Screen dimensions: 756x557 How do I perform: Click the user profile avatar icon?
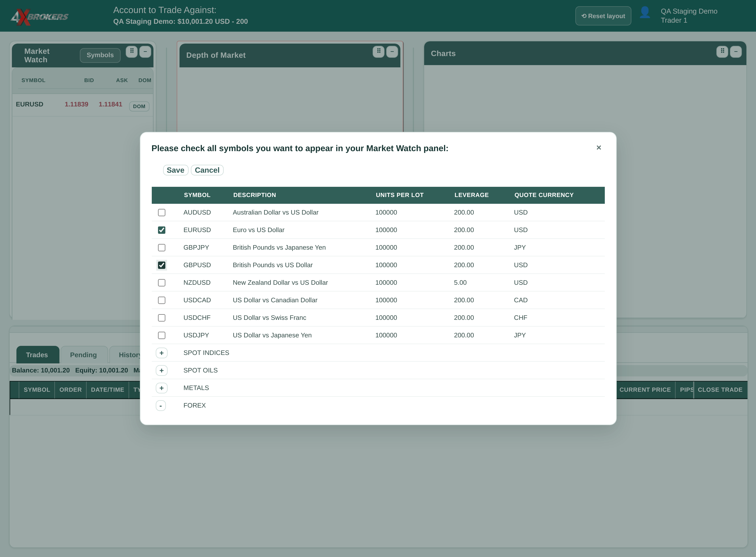(645, 13)
